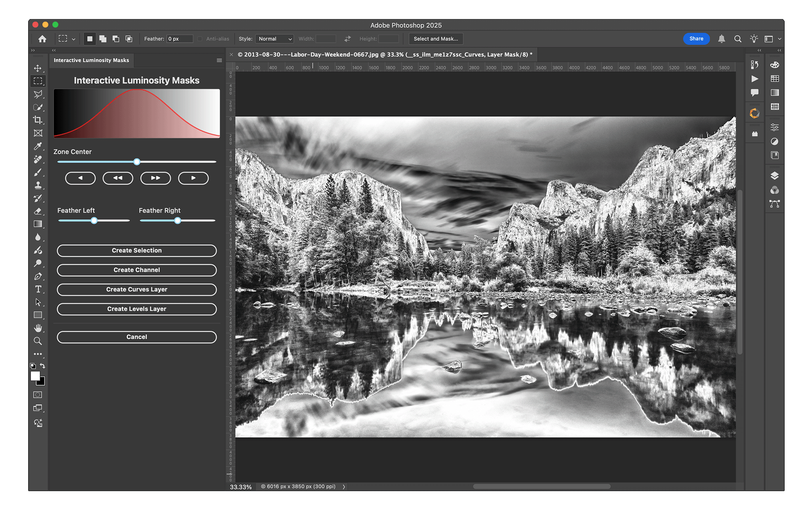
Task: Click the Select and Mask button
Action: click(x=435, y=39)
